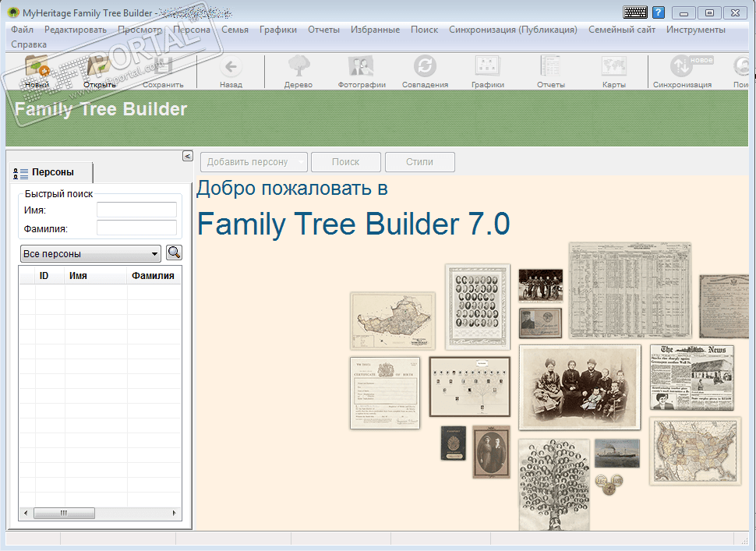This screenshot has height=551, width=756.
Task: Open the Все персоны dropdown list
Action: click(90, 253)
